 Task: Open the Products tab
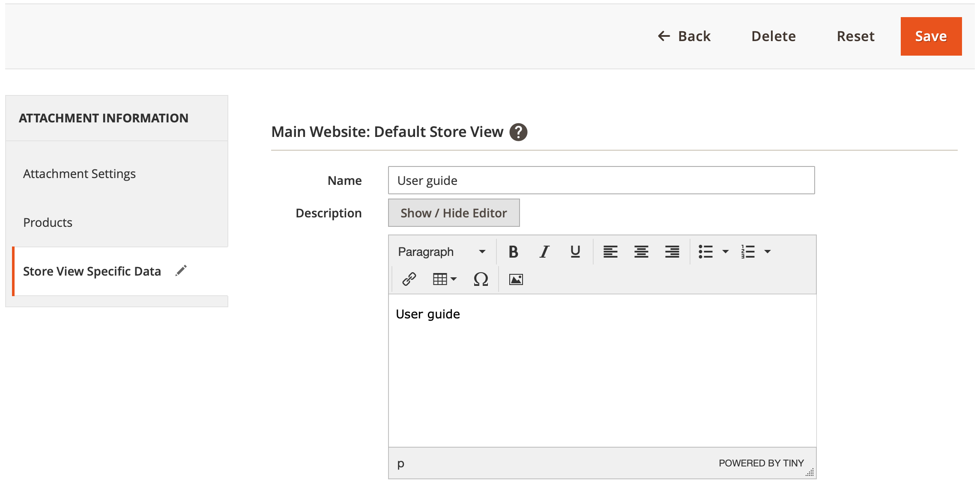pyautogui.click(x=48, y=223)
